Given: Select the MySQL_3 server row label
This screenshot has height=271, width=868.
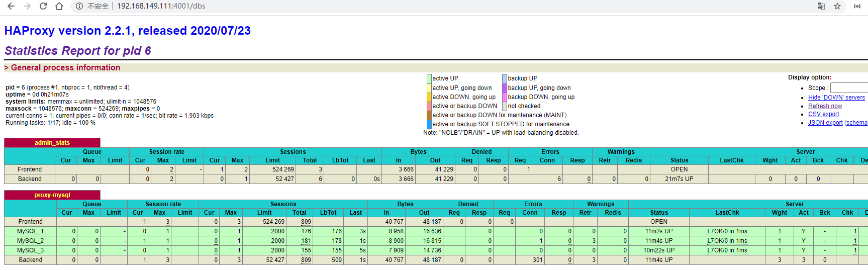Looking at the screenshot, I should [30, 250].
